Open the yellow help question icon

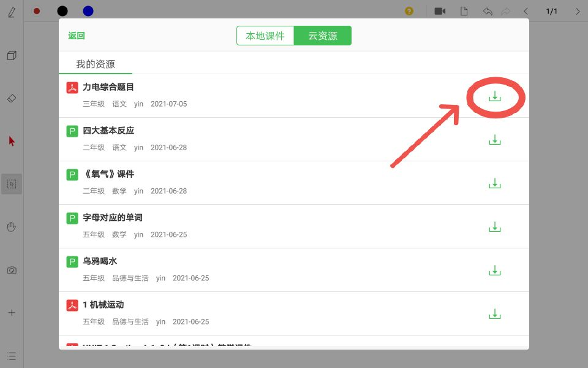coord(409,11)
